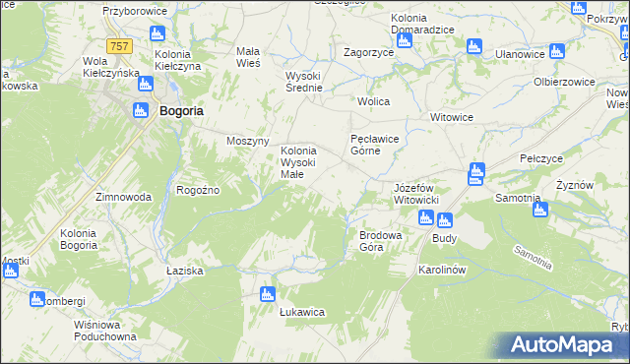Click factory icon under Mostki label
Screen dimensions: 630x364
coord(11,271)
